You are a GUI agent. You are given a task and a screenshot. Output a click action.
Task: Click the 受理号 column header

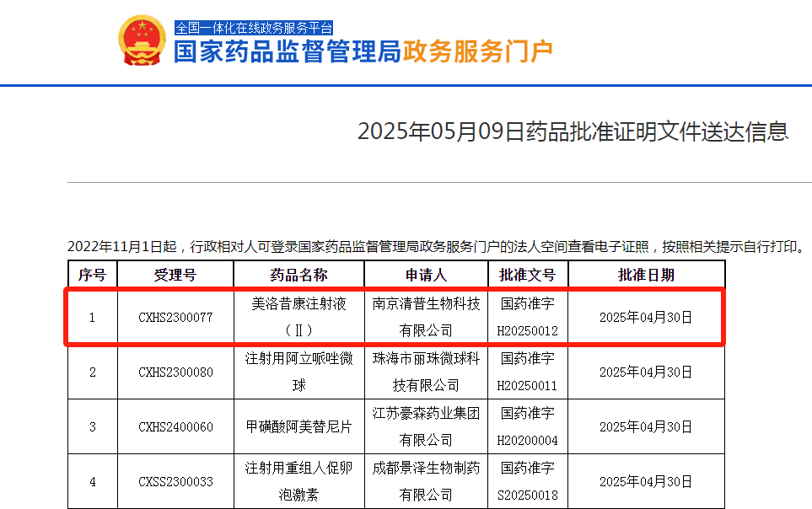click(175, 275)
